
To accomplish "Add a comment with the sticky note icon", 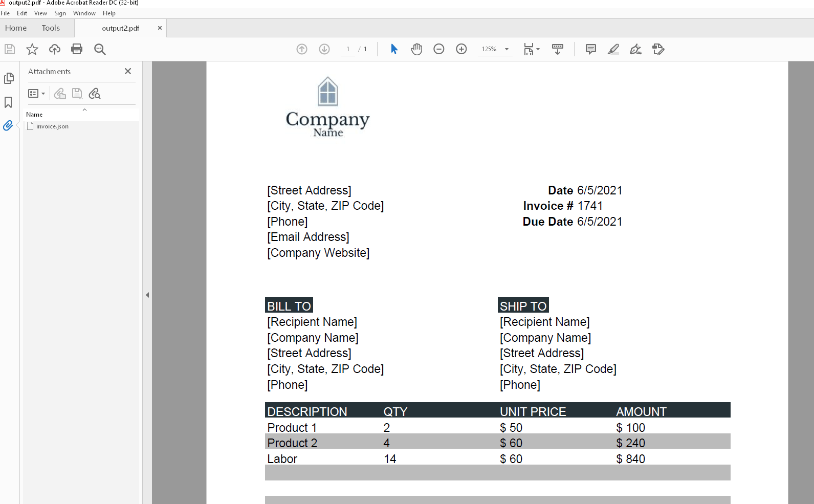I will 590,49.
